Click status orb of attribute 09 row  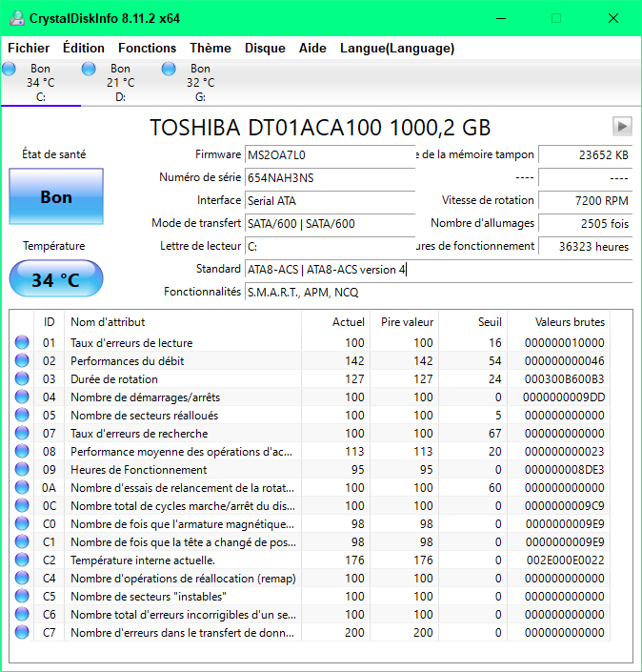[x=22, y=469]
